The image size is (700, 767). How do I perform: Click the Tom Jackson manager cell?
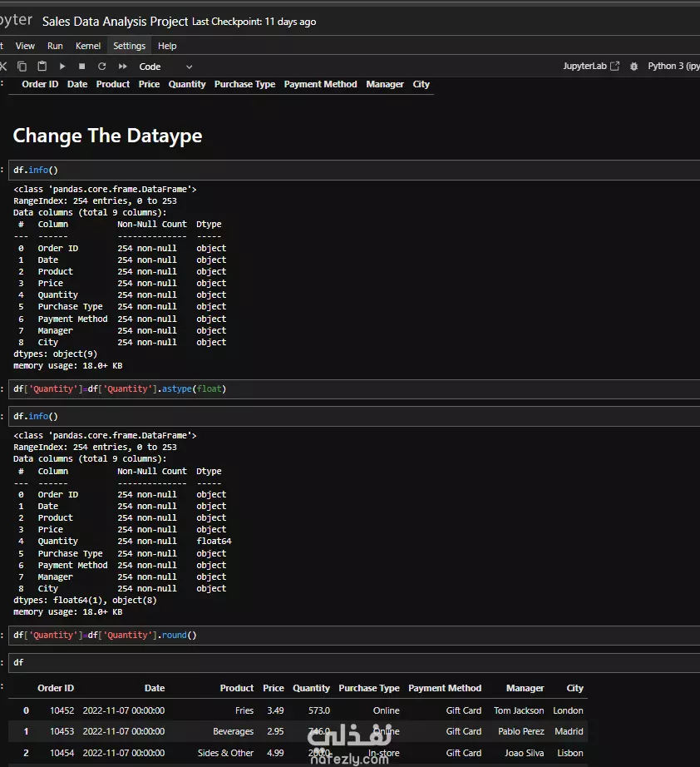coord(519,710)
